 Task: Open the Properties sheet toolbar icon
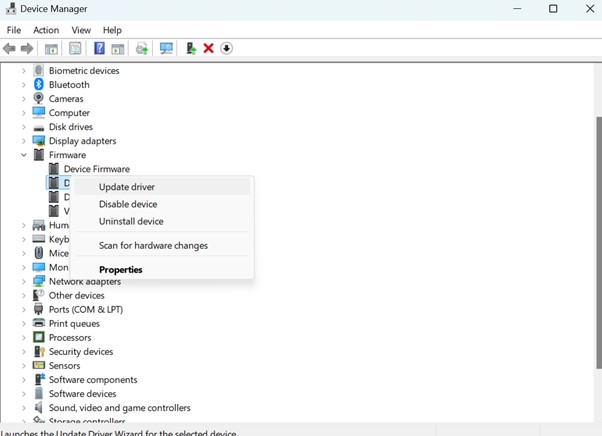tap(75, 48)
